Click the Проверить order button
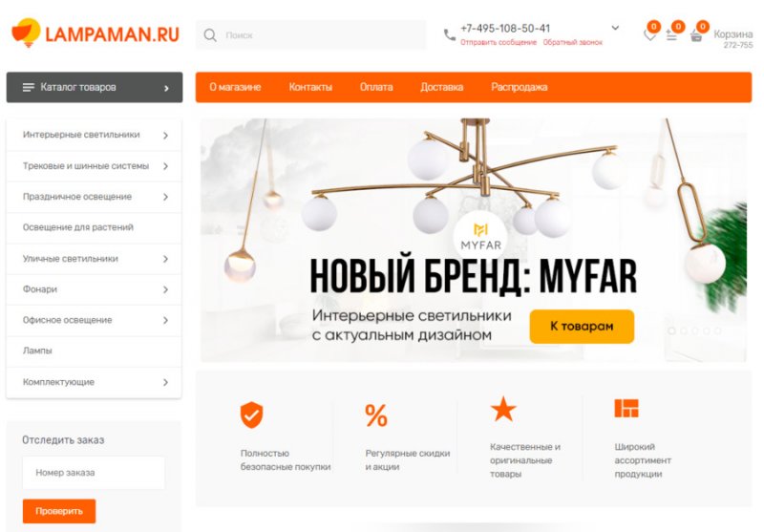This screenshot has height=532, width=764. coord(59,511)
